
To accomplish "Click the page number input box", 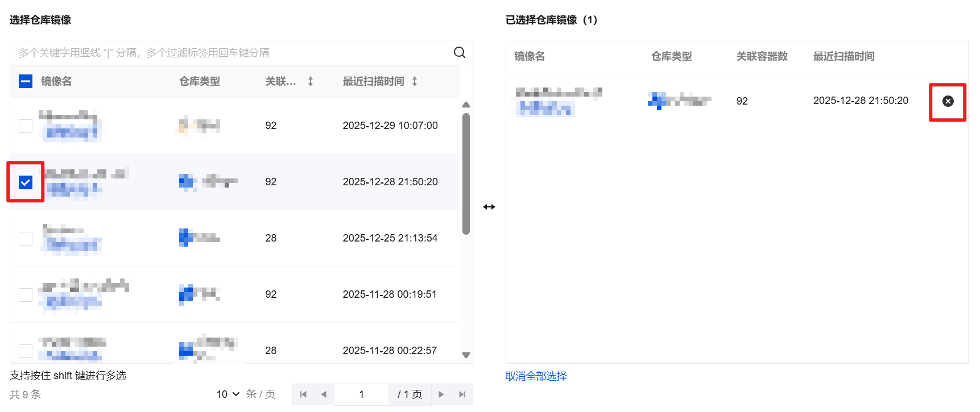I will [361, 394].
